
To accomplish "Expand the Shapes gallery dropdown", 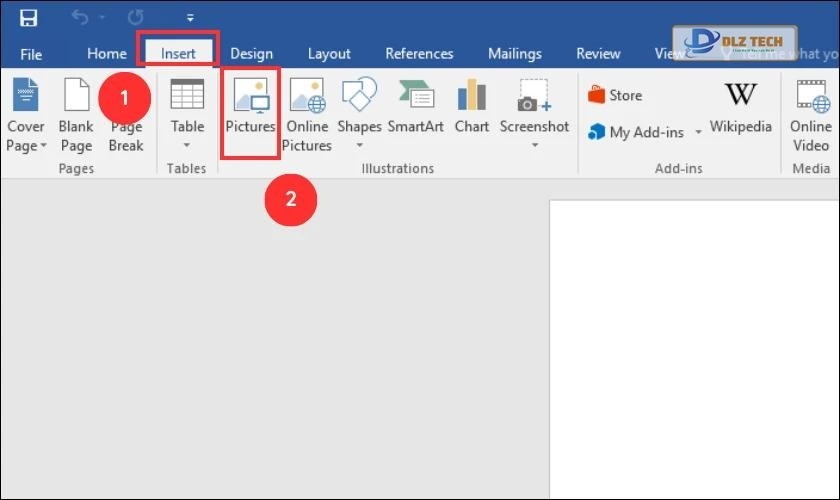I will point(359,146).
